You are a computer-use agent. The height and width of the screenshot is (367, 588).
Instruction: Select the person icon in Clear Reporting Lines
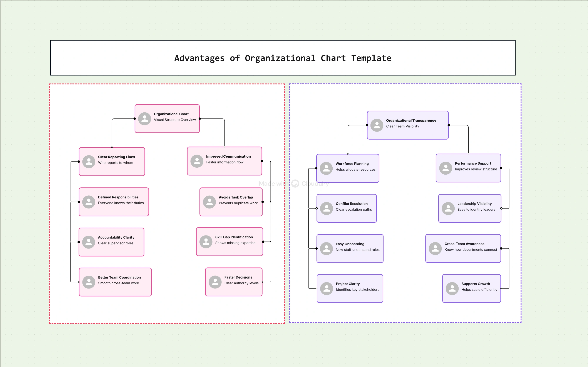[89, 161]
